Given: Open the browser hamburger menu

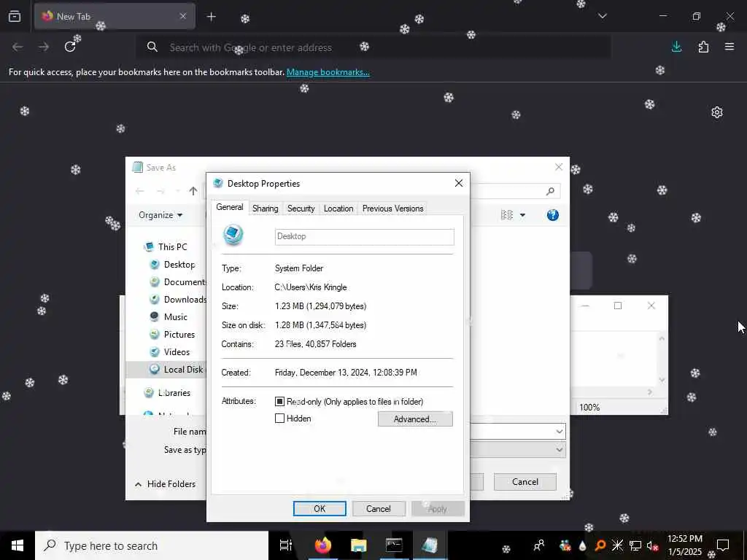Looking at the screenshot, I should (729, 47).
